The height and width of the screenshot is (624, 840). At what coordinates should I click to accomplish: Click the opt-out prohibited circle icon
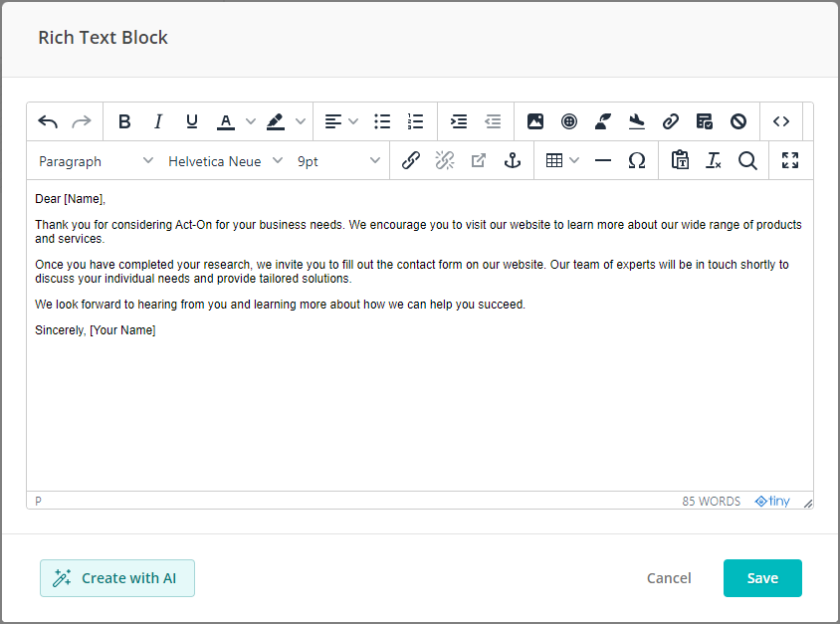point(738,121)
